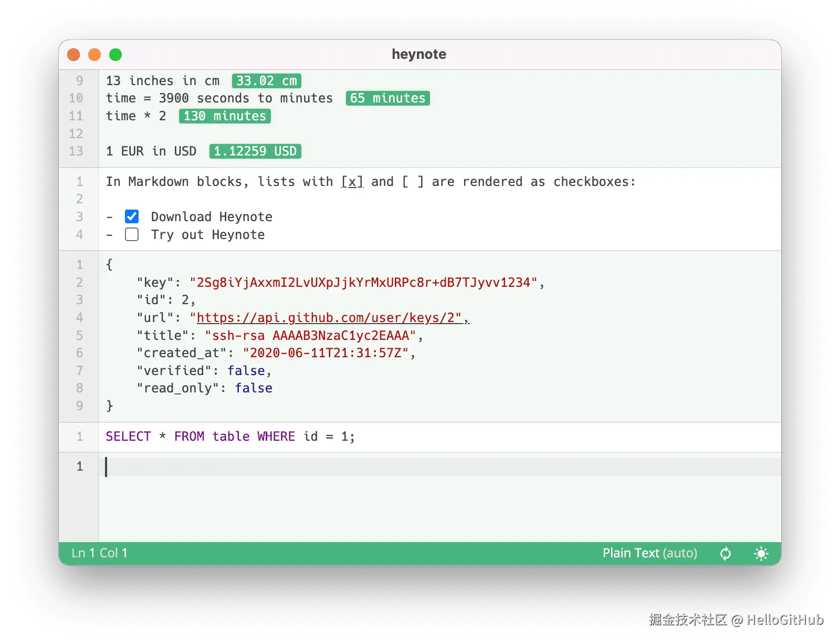Screen dimensions: 840x643
Task: Place cursor in '13 inches in cm' line
Action: 163,81
